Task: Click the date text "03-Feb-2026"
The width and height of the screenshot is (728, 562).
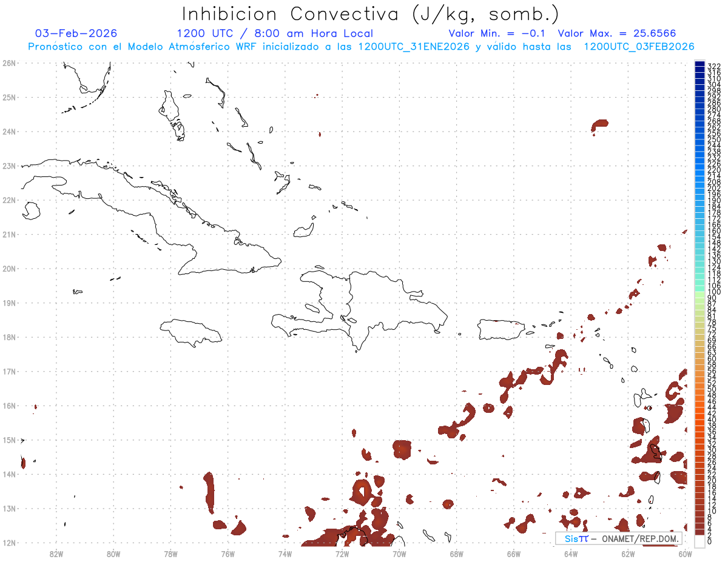Action: pos(76,33)
